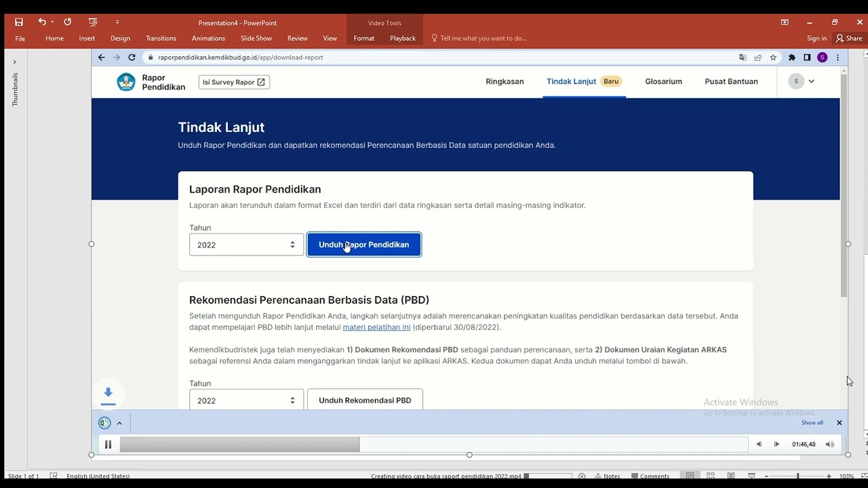
Task: Click the zoom slider in status bar
Action: [x=798, y=476]
